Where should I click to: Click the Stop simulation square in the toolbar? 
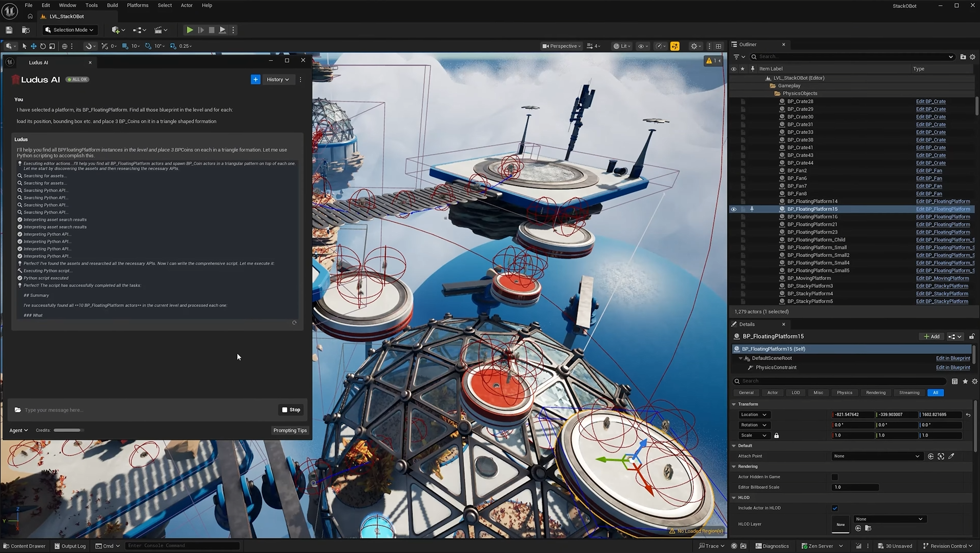211,30
